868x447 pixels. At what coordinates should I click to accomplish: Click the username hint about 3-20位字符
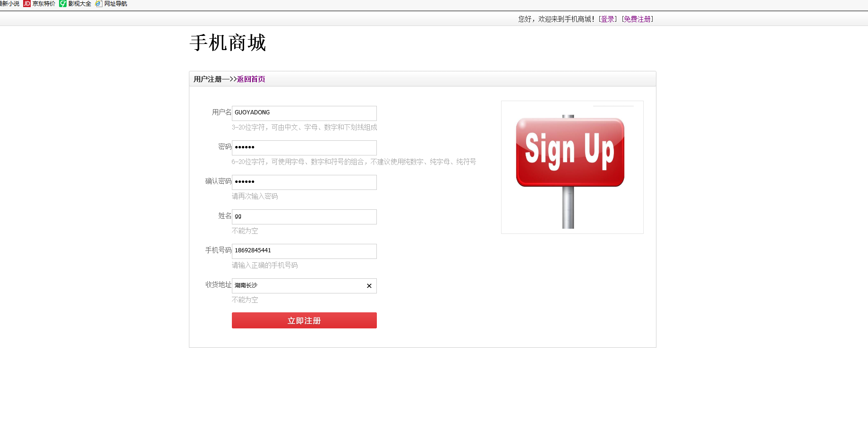[x=305, y=127]
